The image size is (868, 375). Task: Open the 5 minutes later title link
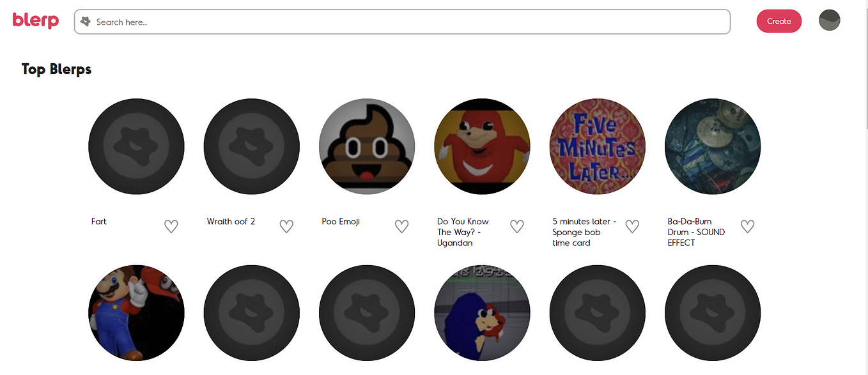[584, 232]
